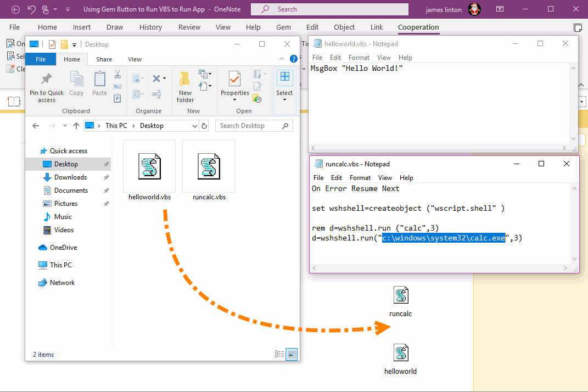The image size is (588, 392).
Task: Open Customize Quick Access Toolbar dropdown in OneNote
Action: coord(68,9)
